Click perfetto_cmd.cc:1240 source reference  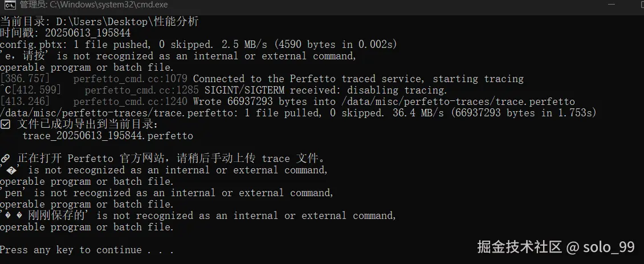[130, 101]
